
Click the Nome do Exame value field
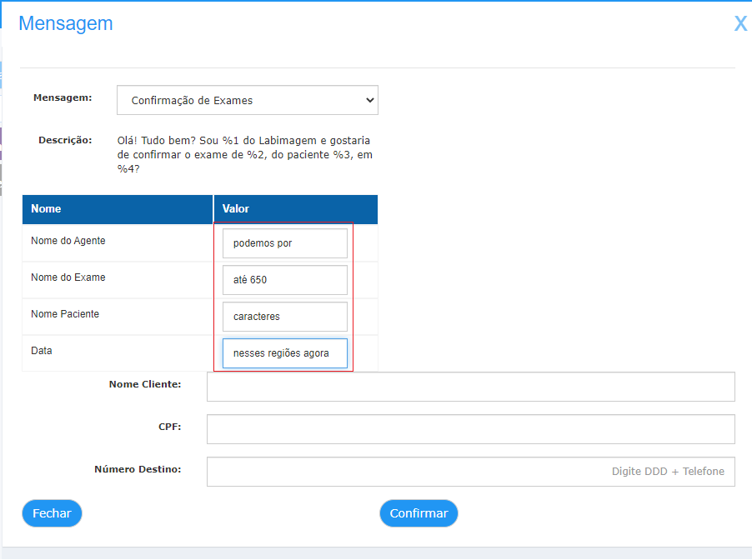tap(285, 280)
